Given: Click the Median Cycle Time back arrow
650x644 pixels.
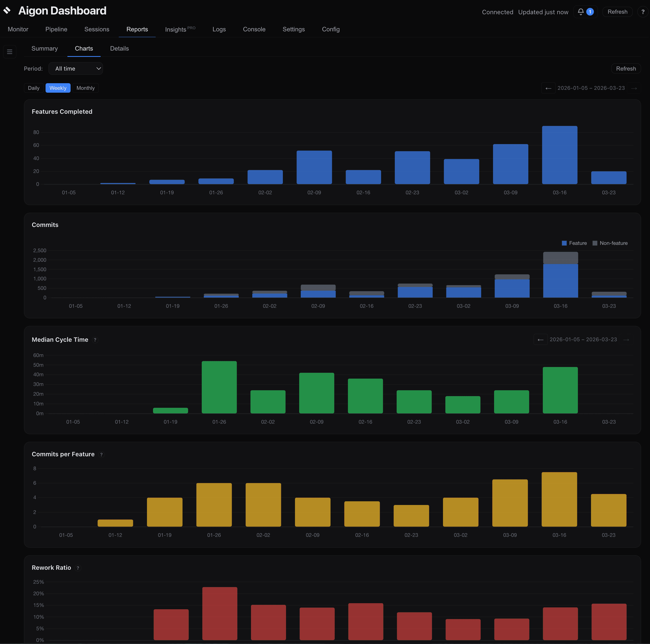Looking at the screenshot, I should [x=541, y=340].
